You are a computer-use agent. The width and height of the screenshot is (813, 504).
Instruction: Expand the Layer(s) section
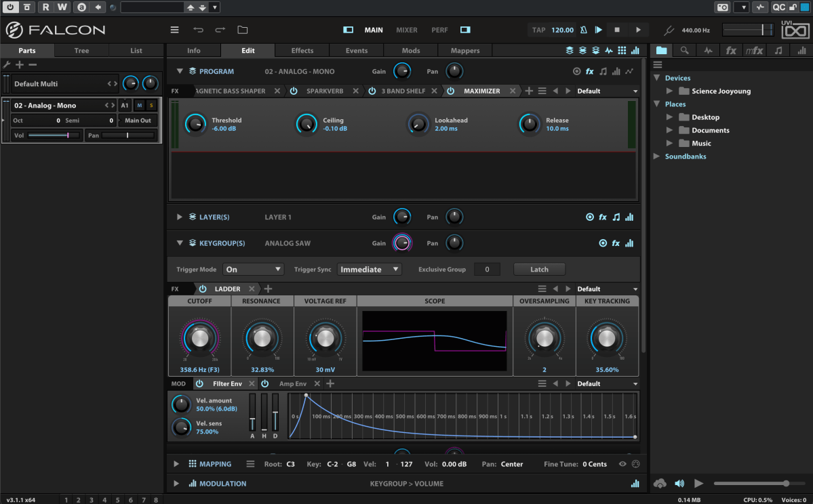[180, 217]
